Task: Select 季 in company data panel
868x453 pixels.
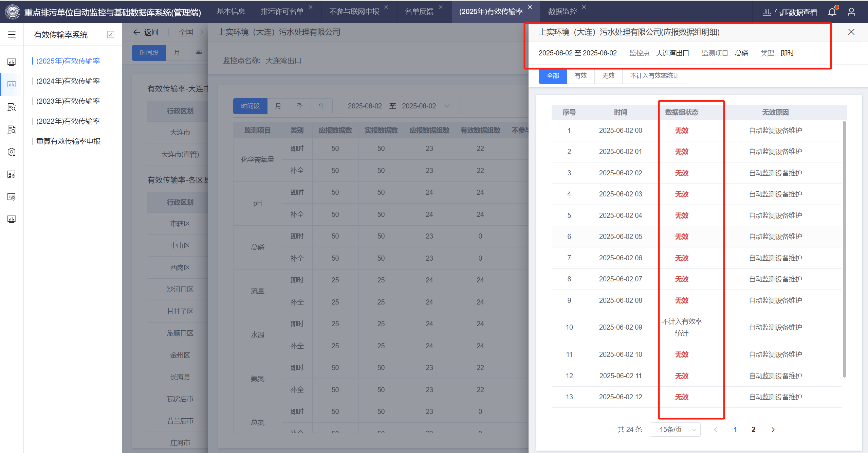Action: click(300, 106)
